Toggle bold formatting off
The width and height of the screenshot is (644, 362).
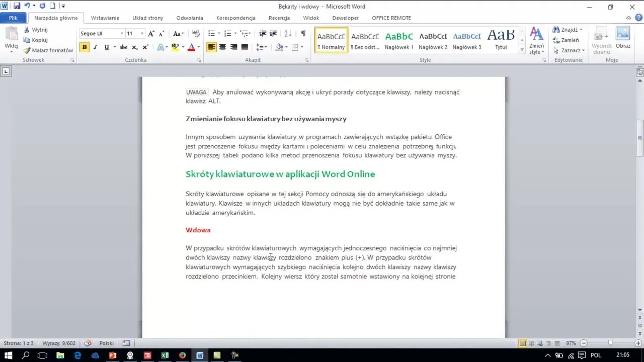click(x=85, y=47)
